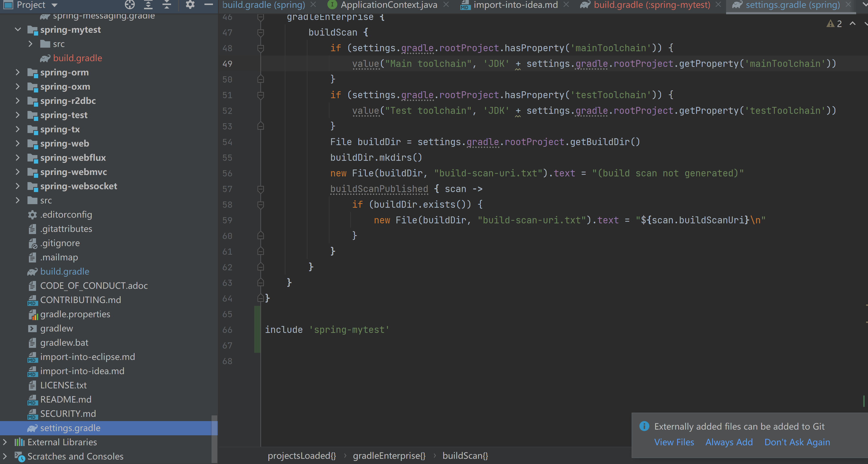Open Project panel settings gear
The image size is (868, 464).
coord(190,5)
